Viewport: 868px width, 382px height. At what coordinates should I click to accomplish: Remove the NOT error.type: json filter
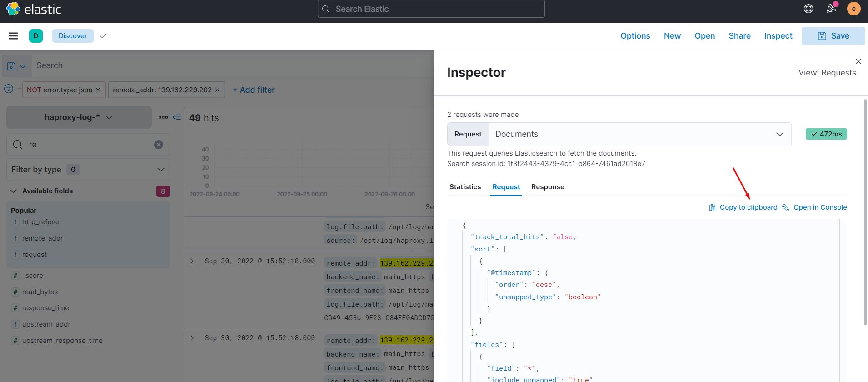(98, 90)
